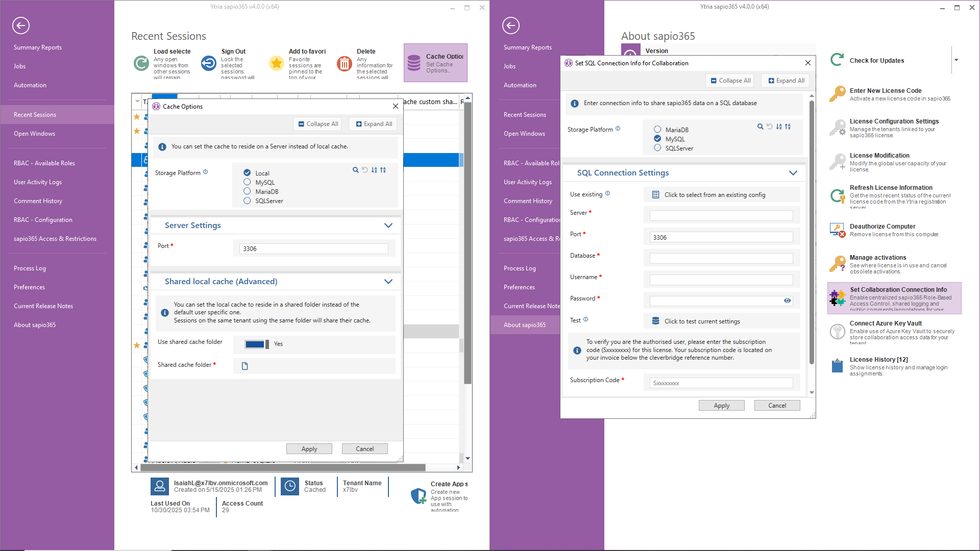
Task: Open the Check for Updates dropdown arrow
Action: (x=956, y=60)
